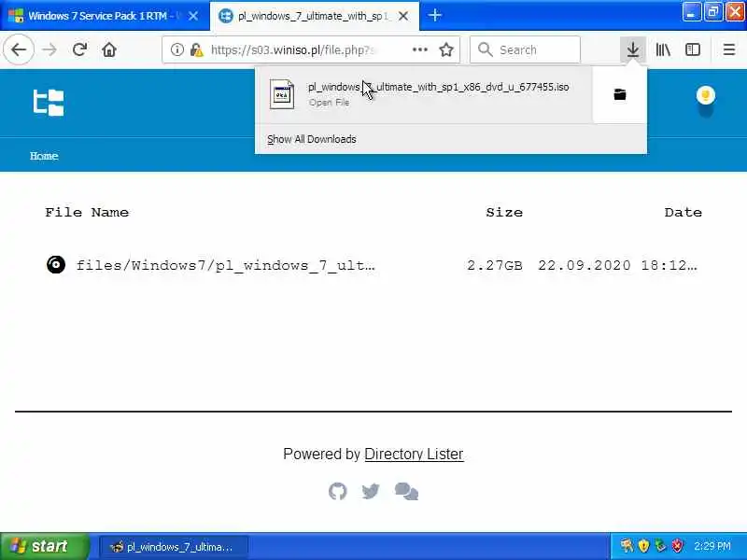Click the disc icon beside the ISO file

[x=56, y=265]
